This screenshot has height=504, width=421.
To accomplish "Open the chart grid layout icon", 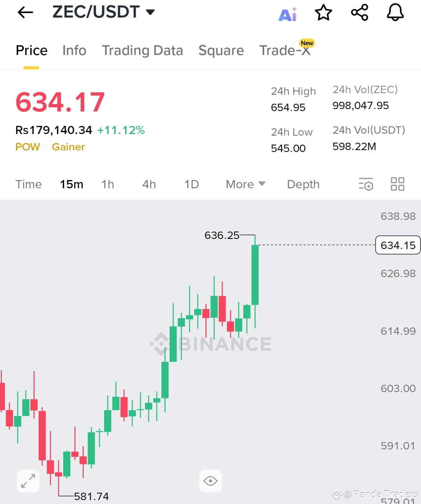I will click(x=397, y=184).
